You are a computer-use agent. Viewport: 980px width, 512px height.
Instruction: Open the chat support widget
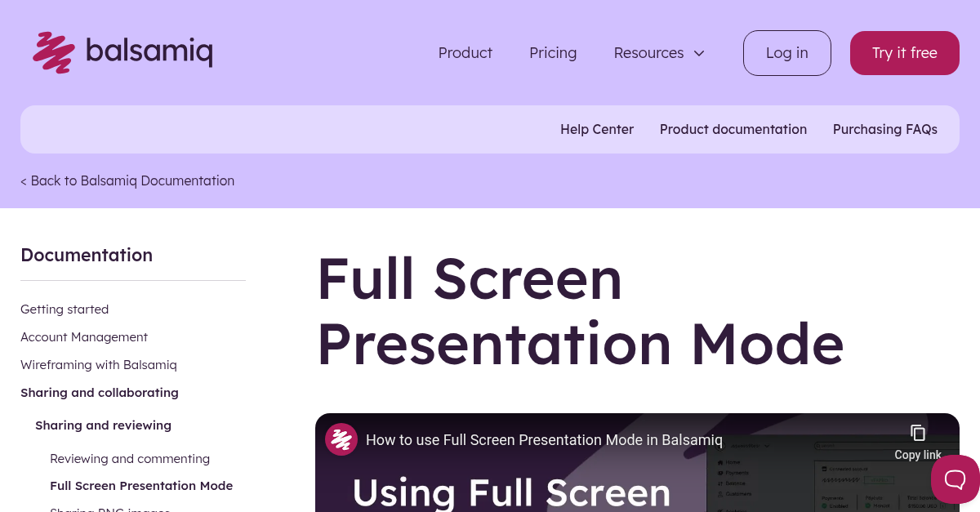pos(955,479)
